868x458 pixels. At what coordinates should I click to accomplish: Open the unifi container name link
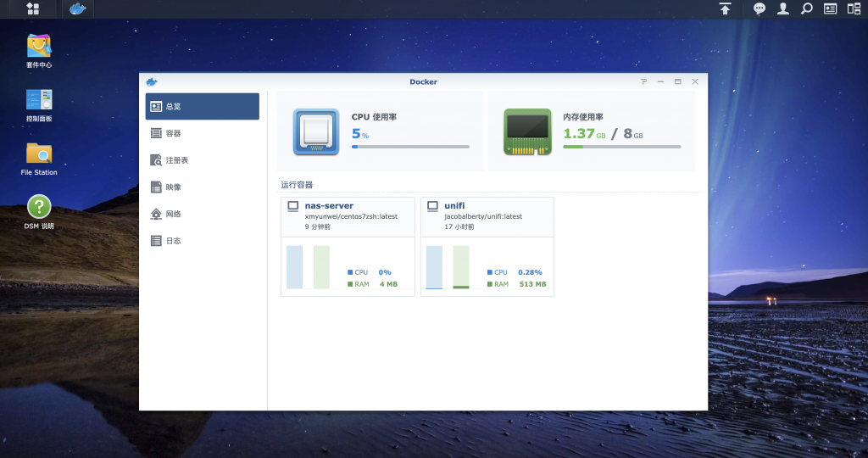[454, 205]
